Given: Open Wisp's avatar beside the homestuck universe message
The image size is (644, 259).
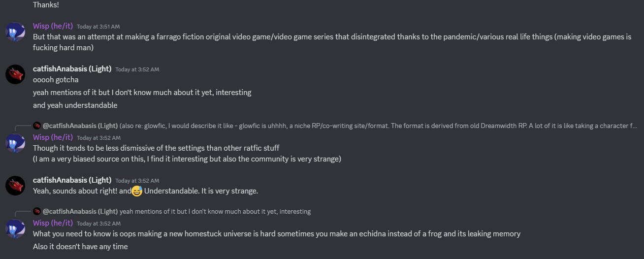Looking at the screenshot, I should pos(15,228).
